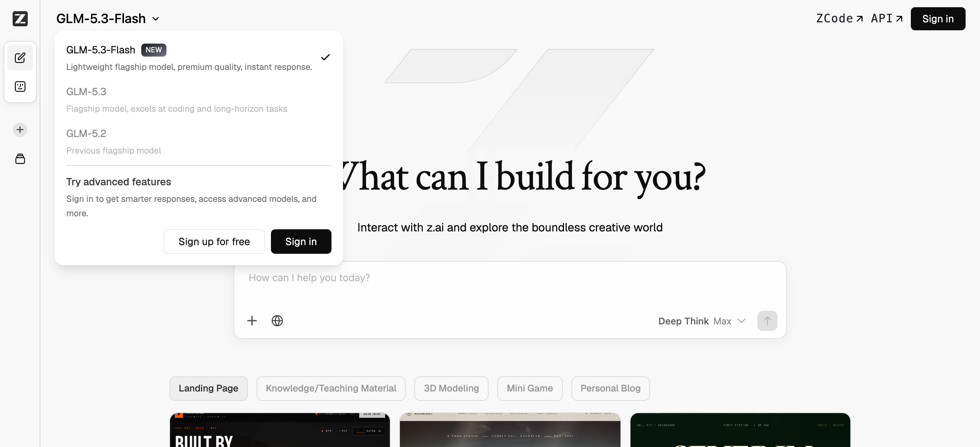Screen dimensions: 980x447
Task: Open the ZCode external link
Action: tap(839, 18)
